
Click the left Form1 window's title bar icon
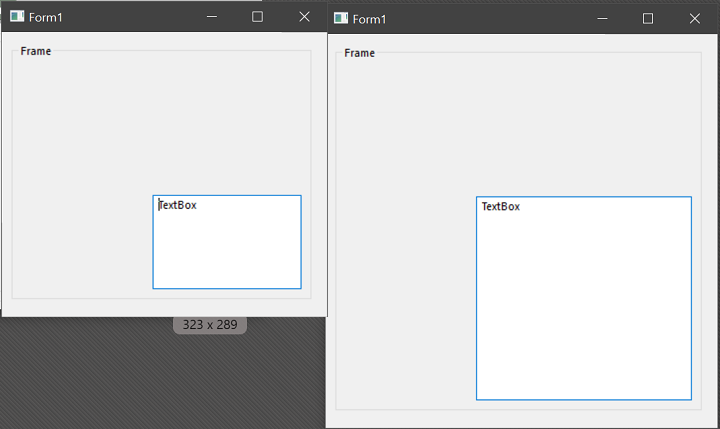tap(17, 17)
